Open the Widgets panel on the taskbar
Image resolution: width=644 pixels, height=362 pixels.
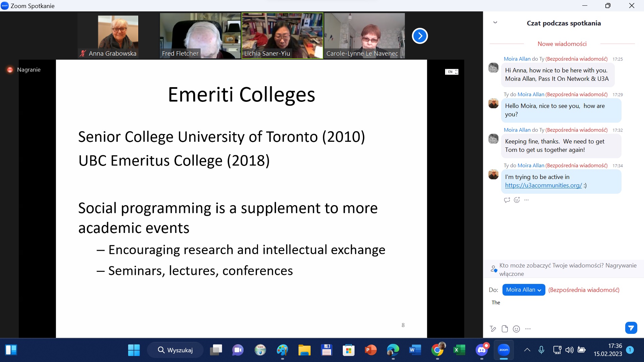11,350
